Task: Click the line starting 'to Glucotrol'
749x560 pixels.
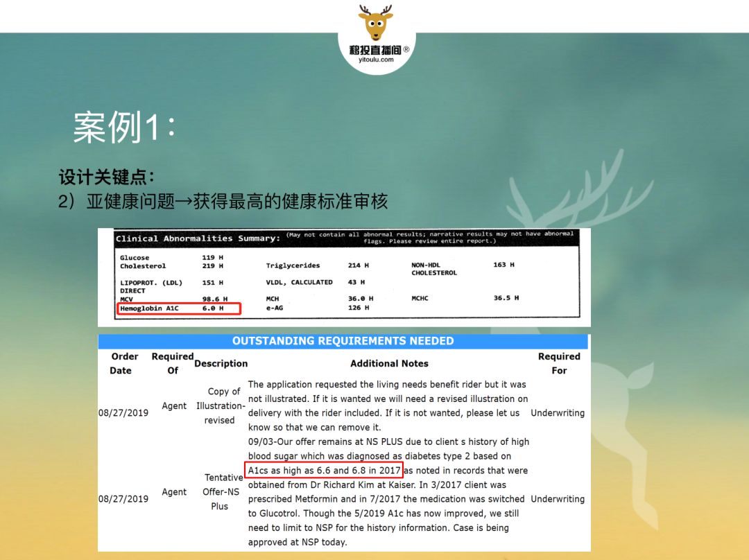Action: (383, 513)
